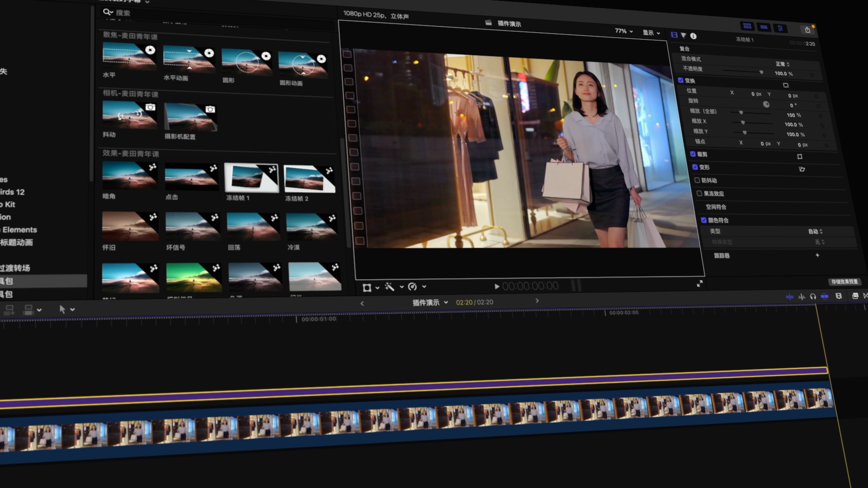Open the 插件演示 project name dropdown in timeline

click(x=430, y=302)
